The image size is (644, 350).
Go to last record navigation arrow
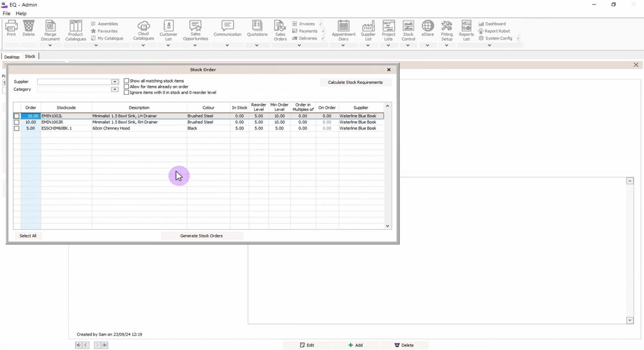[105, 345]
